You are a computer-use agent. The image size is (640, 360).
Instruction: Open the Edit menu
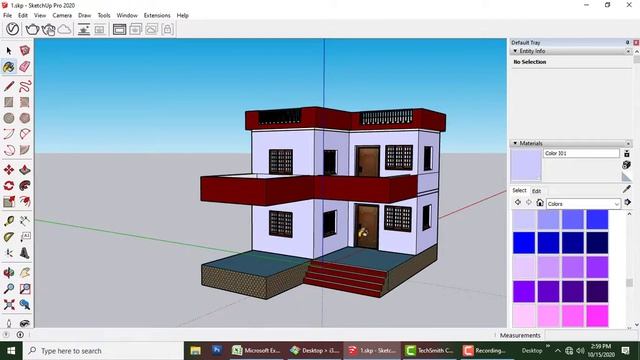coord(23,15)
